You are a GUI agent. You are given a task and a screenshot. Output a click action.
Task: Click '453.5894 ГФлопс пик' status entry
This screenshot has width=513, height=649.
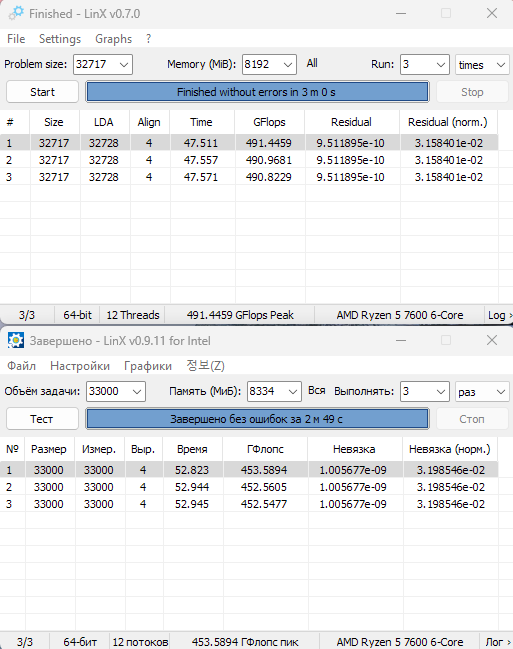245,642
